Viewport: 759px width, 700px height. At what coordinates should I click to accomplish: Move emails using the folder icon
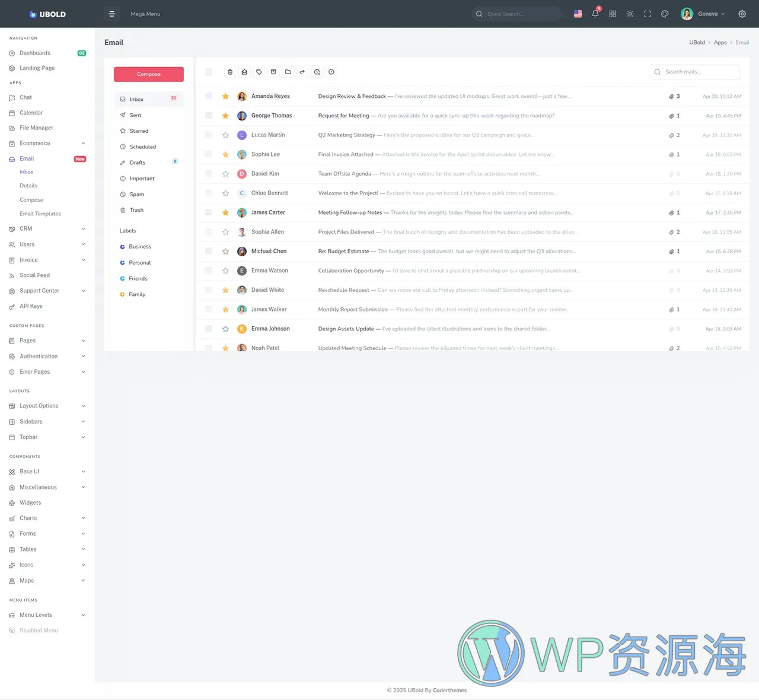tap(288, 72)
